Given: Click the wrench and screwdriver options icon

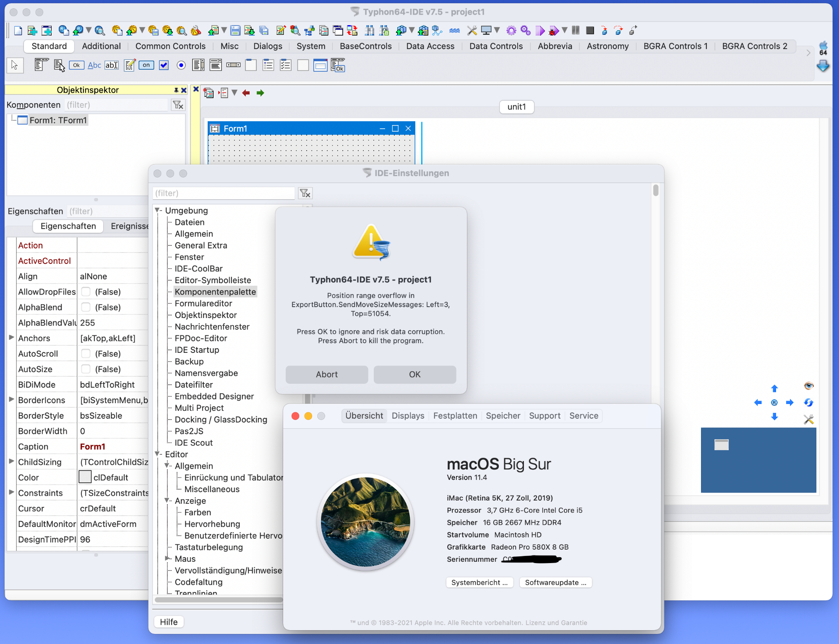Looking at the screenshot, I should 472,30.
